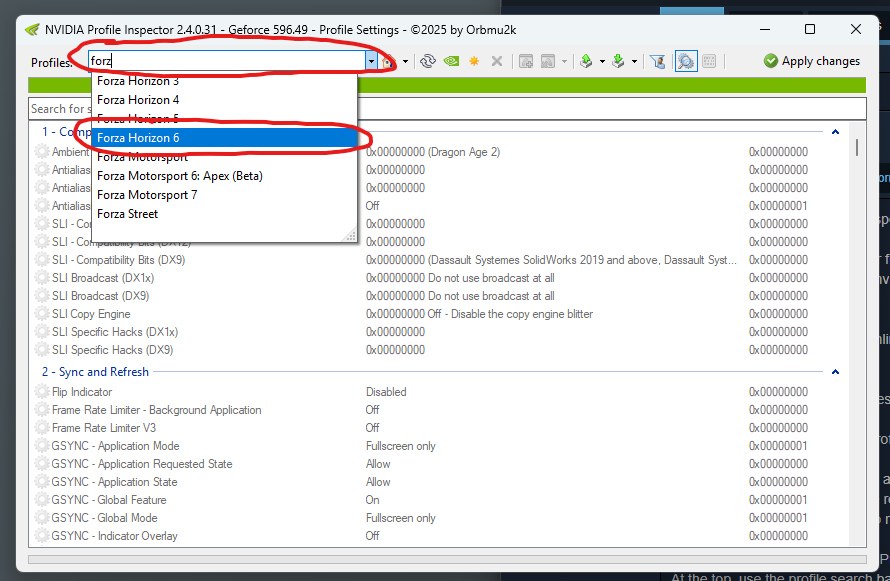The image size is (890, 581).
Task: Select Forza Horizon 4 from the list
Action: pos(224,100)
